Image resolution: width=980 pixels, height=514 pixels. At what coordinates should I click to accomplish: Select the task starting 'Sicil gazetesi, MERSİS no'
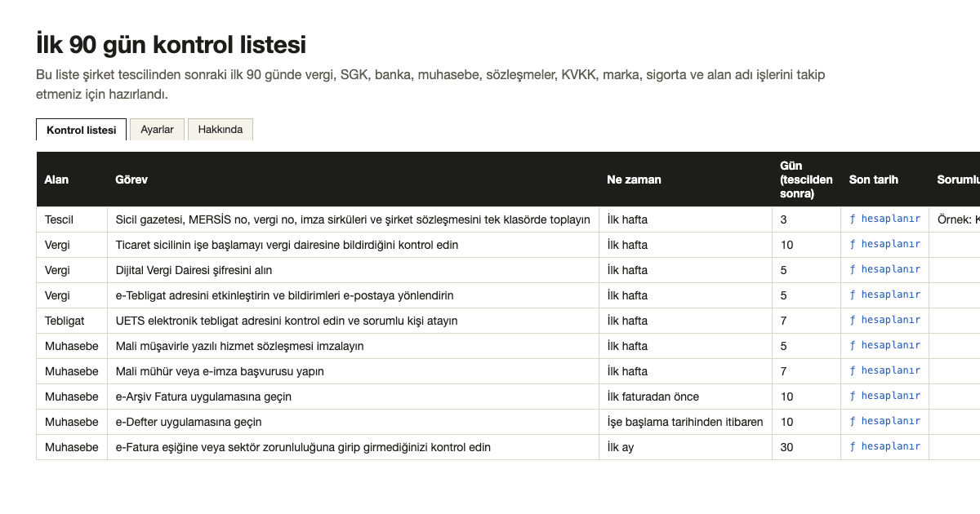(x=354, y=219)
